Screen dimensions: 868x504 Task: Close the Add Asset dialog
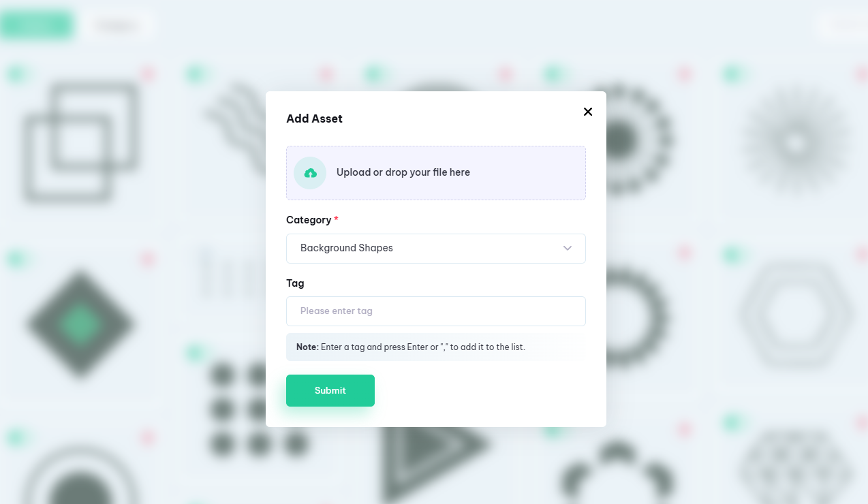[588, 112]
